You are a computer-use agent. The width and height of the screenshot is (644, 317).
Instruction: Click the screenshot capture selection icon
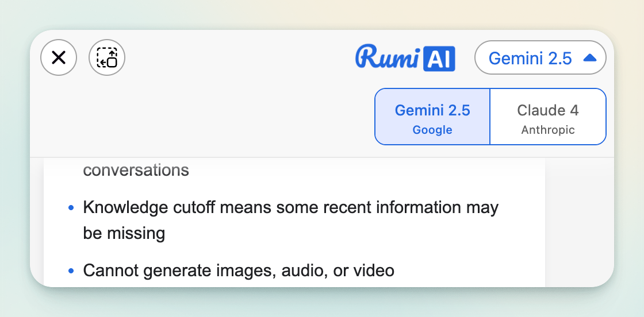(x=107, y=57)
